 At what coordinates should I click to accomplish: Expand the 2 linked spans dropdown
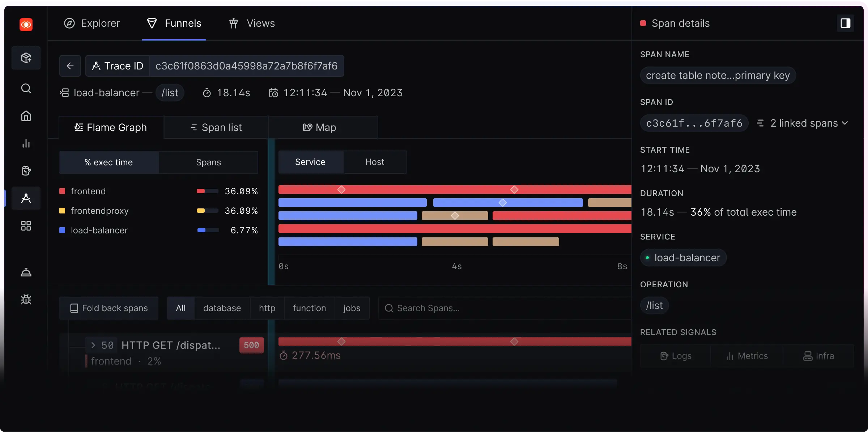803,123
